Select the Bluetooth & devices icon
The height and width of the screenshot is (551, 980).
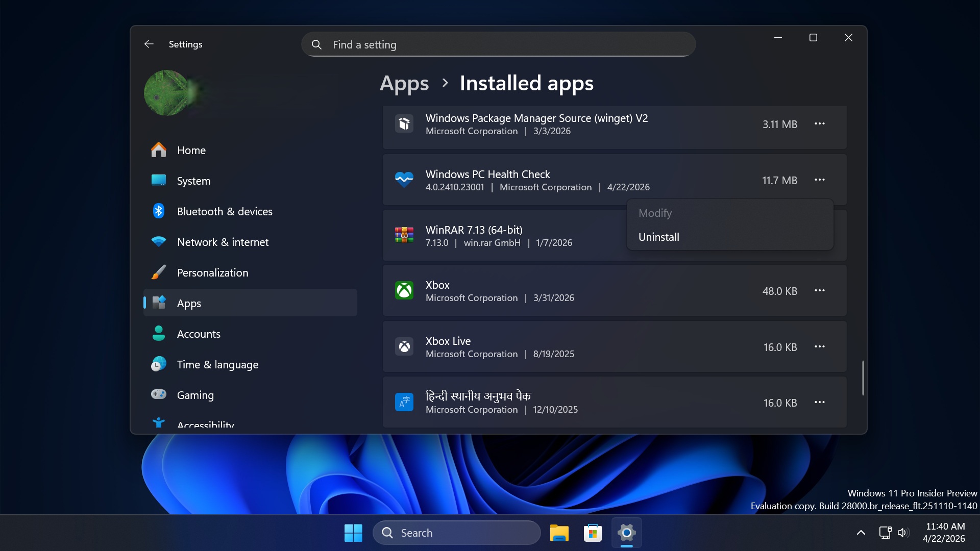(x=159, y=211)
